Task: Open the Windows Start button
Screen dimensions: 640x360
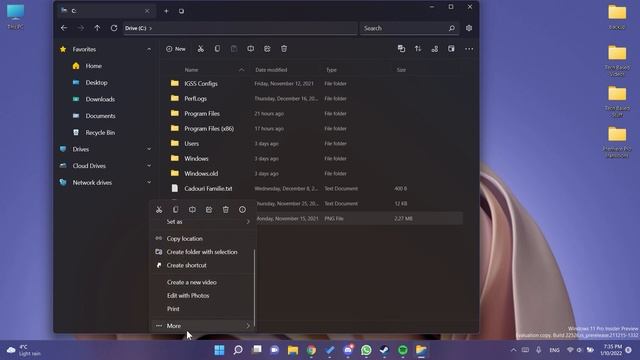Action: coord(219,350)
